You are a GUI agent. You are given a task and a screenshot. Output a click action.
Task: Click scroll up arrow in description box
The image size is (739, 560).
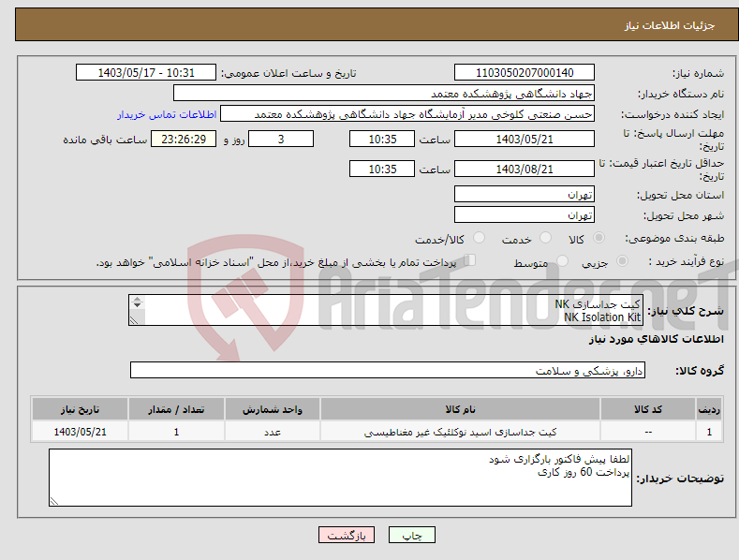[x=137, y=299]
